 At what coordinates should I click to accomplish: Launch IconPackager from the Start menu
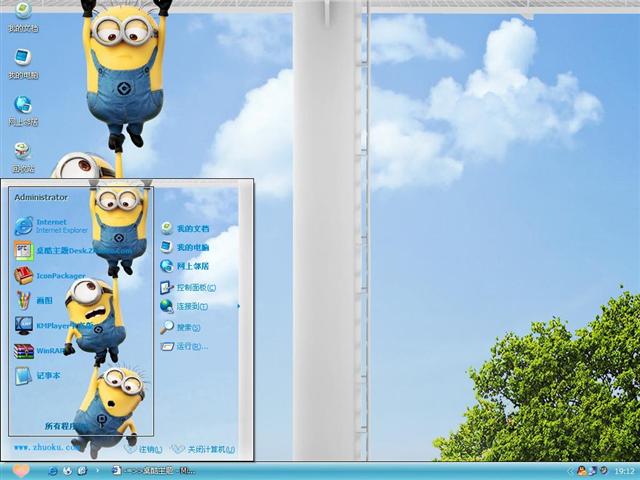click(x=50, y=276)
